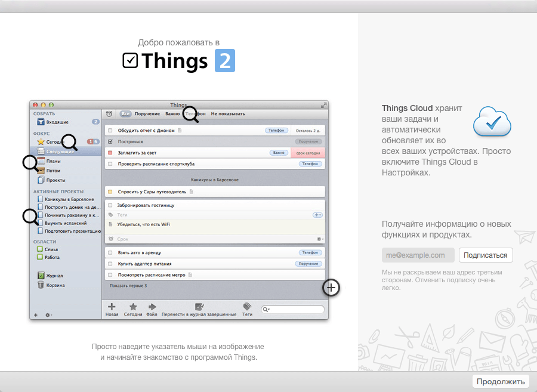Select the Поручение tag filter
This screenshot has height=392, width=537.
pos(147,114)
